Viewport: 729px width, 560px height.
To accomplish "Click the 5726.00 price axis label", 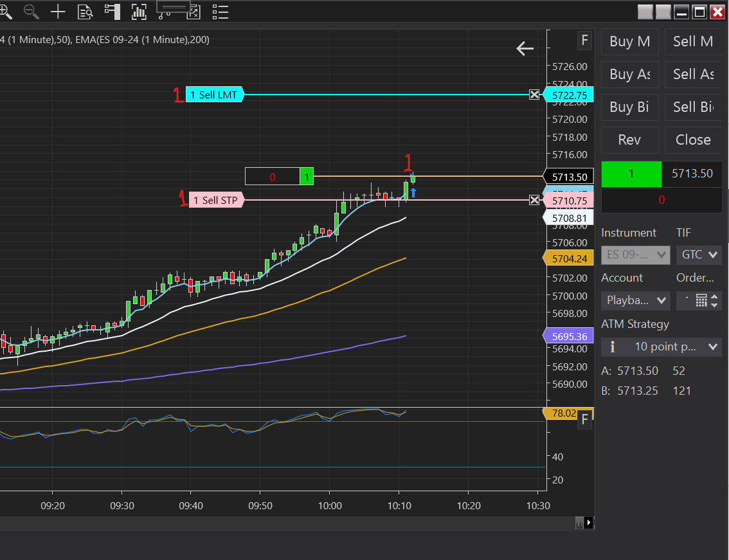I will (570, 66).
